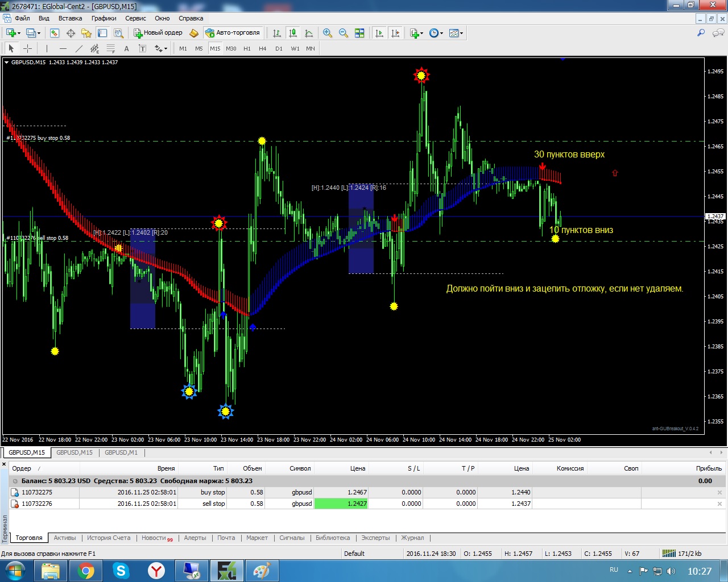
Task: Expand the templates dropdown arrow
Action: coord(461,33)
